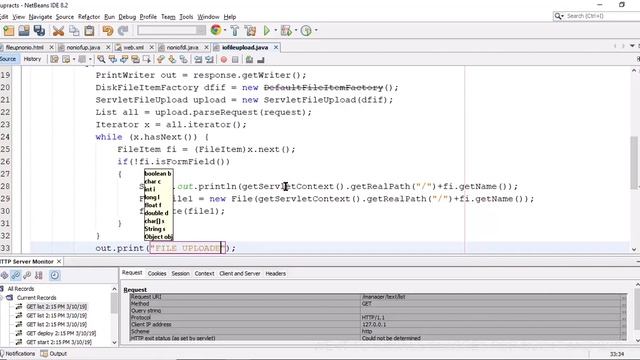The width and height of the screenshot is (640, 360).
Task: Open dropdown arrow beside Debug Project
Action: point(295,30)
